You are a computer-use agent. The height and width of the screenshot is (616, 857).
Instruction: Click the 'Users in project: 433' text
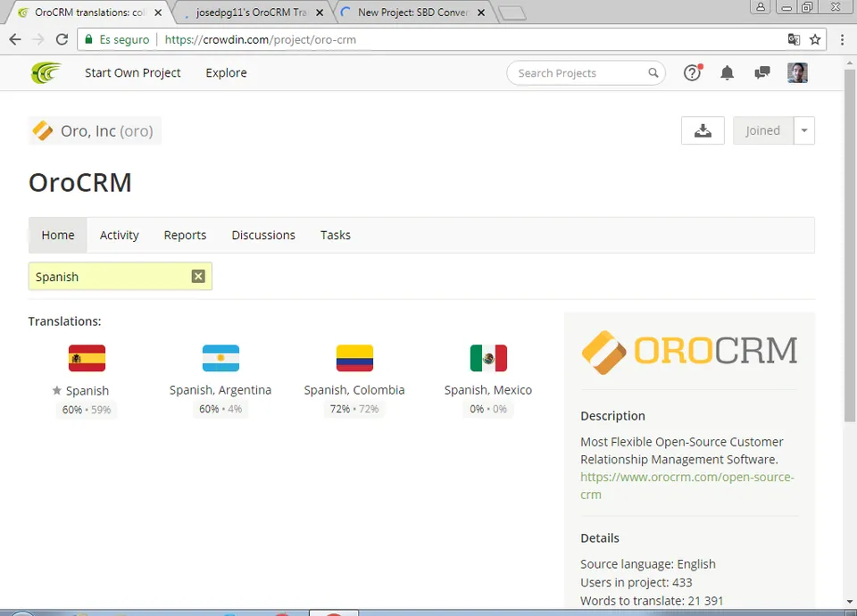pyautogui.click(x=637, y=583)
